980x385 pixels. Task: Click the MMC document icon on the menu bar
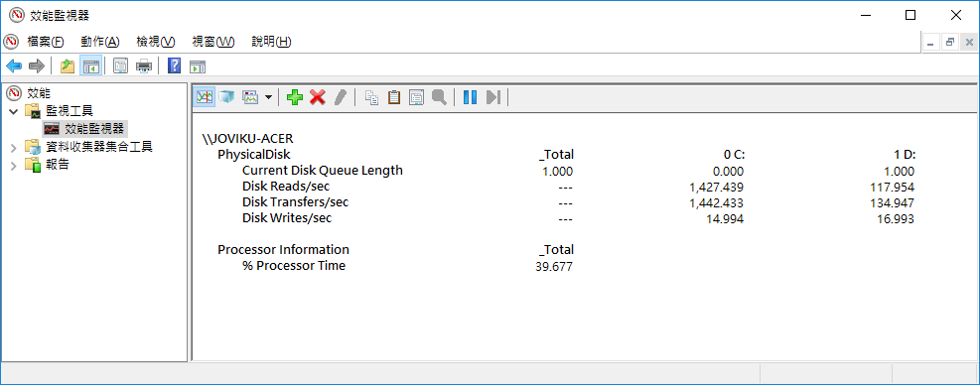11,42
